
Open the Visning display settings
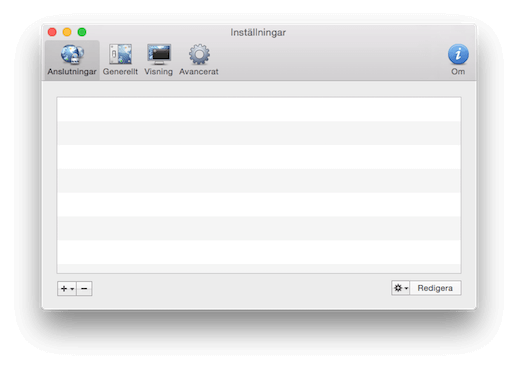159,60
